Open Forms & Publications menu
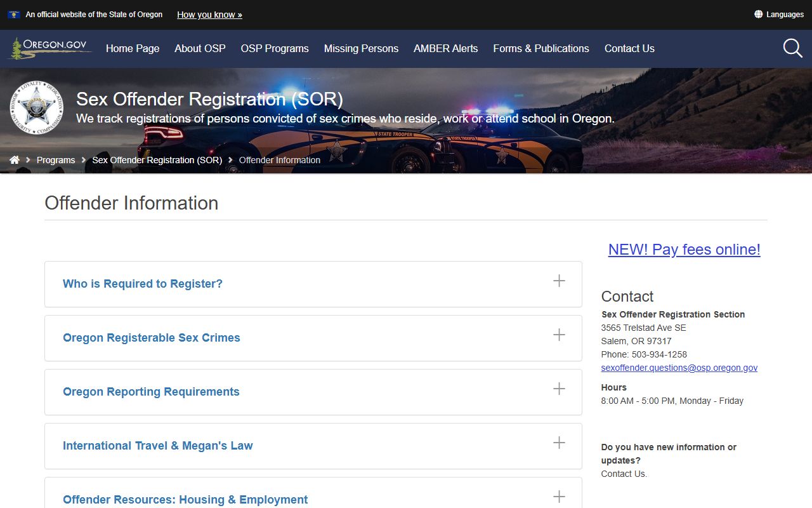The height and width of the screenshot is (508, 812). pyautogui.click(x=541, y=48)
